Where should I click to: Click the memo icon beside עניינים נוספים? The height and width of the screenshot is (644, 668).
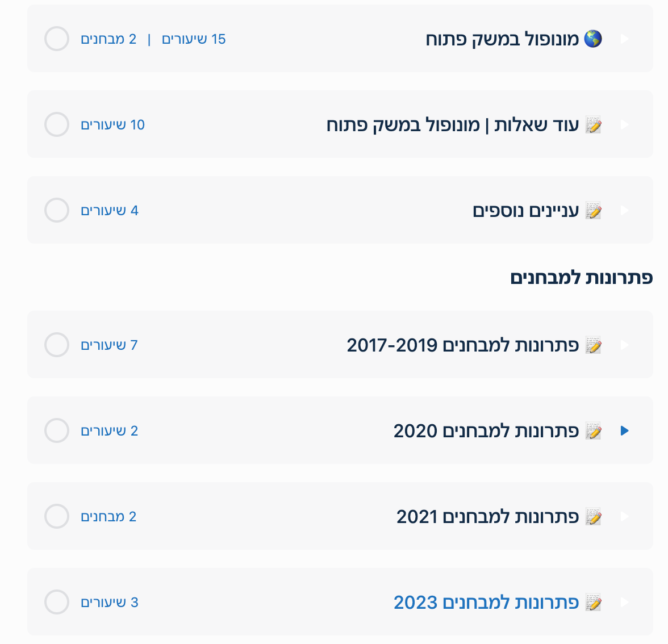(x=593, y=211)
